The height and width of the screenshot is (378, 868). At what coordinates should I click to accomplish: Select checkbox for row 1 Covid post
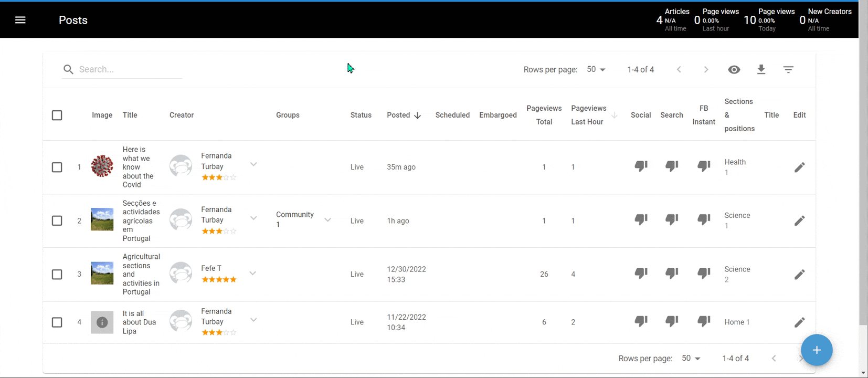click(x=57, y=167)
